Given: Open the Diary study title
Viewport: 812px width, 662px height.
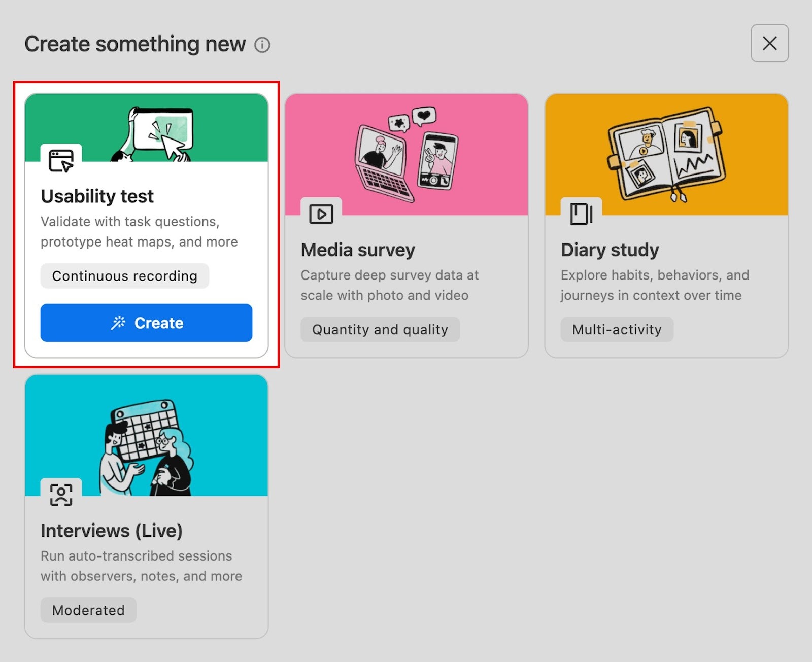Looking at the screenshot, I should click(610, 250).
